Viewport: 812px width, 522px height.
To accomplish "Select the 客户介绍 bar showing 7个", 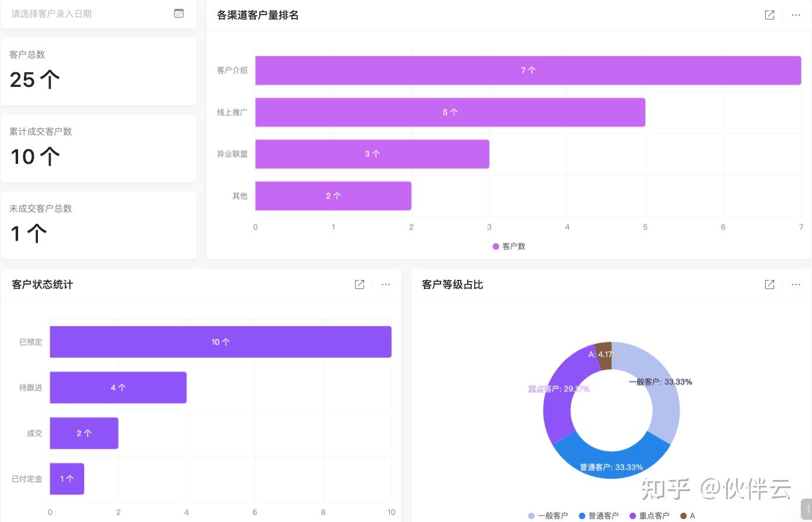I will (x=528, y=71).
